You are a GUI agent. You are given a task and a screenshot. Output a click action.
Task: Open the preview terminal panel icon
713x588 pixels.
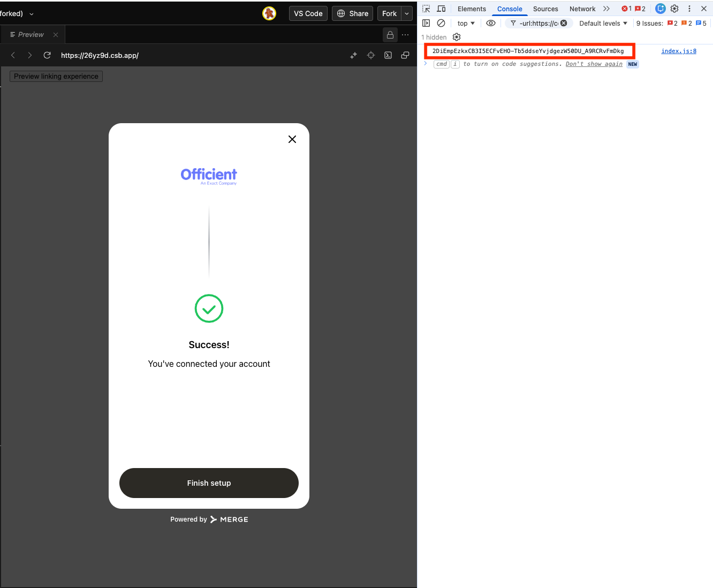click(x=388, y=55)
